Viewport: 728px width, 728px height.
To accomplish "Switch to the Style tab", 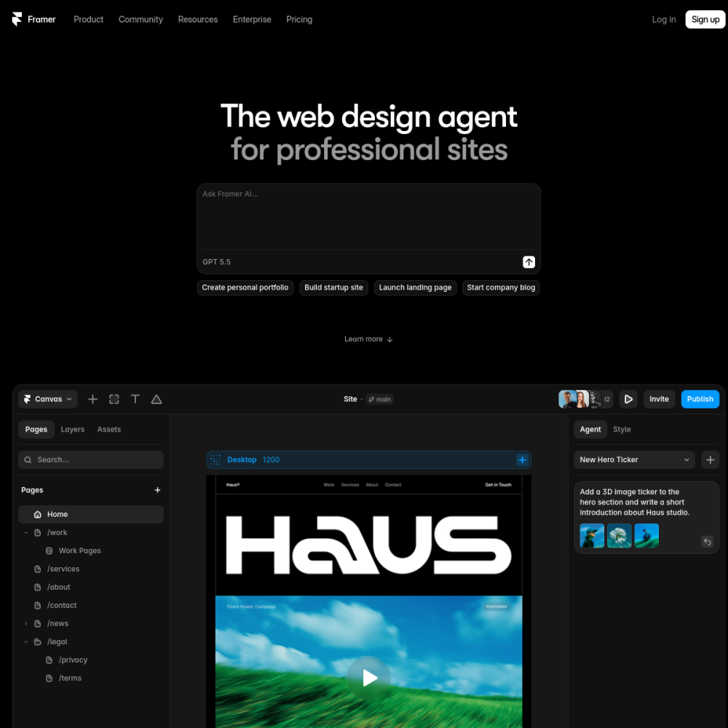I will (622, 430).
